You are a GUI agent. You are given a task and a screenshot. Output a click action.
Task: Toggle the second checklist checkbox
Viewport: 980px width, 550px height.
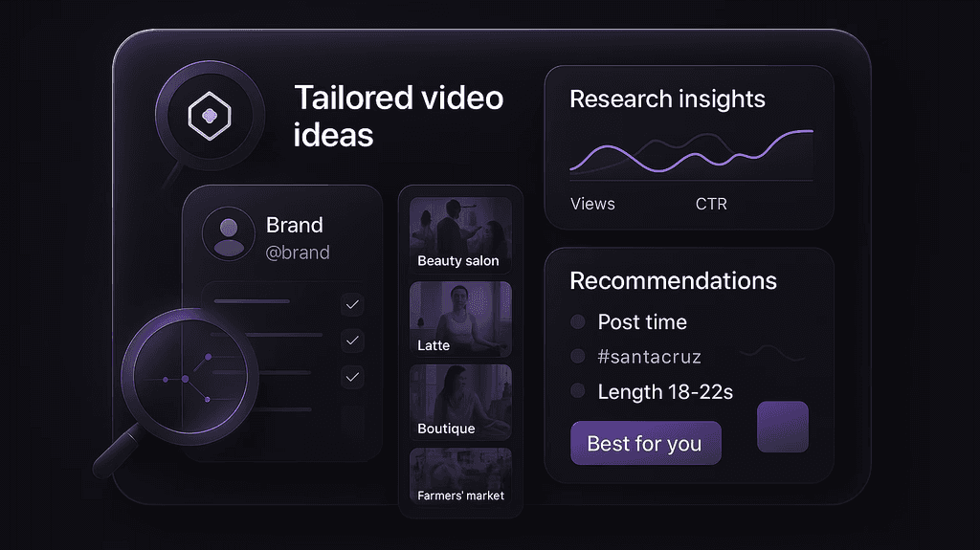click(352, 341)
